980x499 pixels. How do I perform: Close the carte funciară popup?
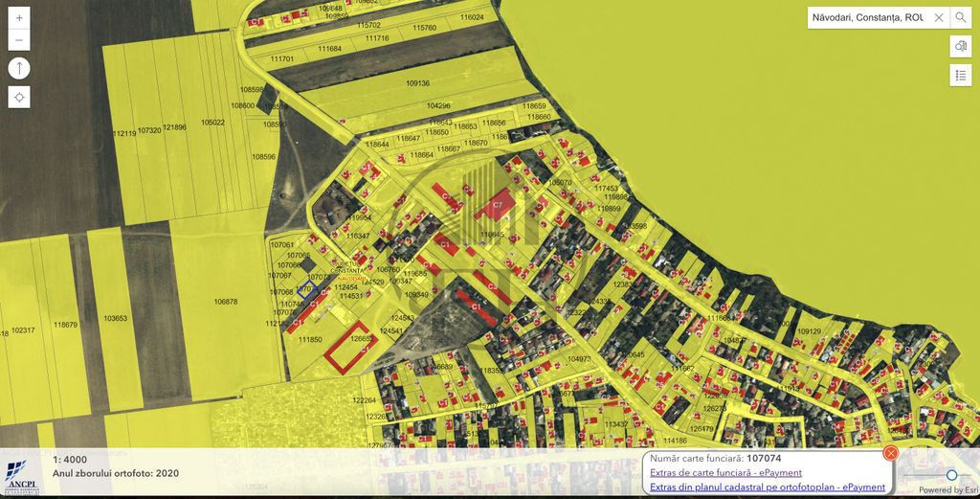pos(890,453)
